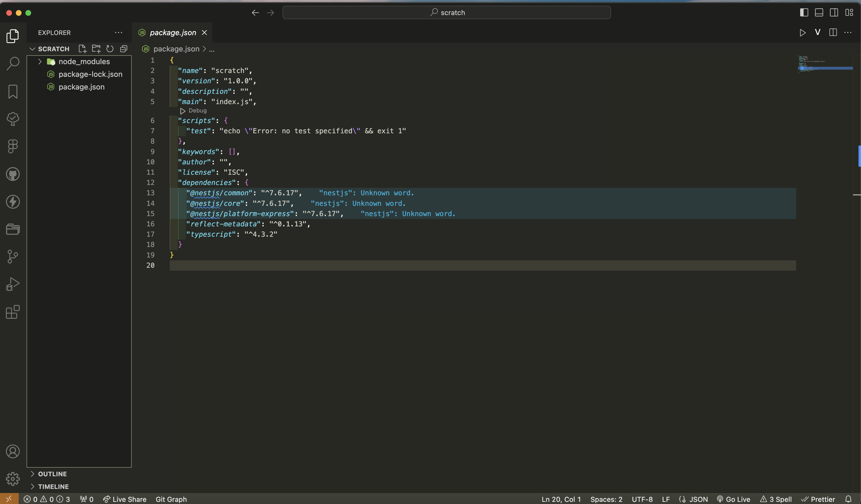Open the Source Control view

[x=13, y=257]
